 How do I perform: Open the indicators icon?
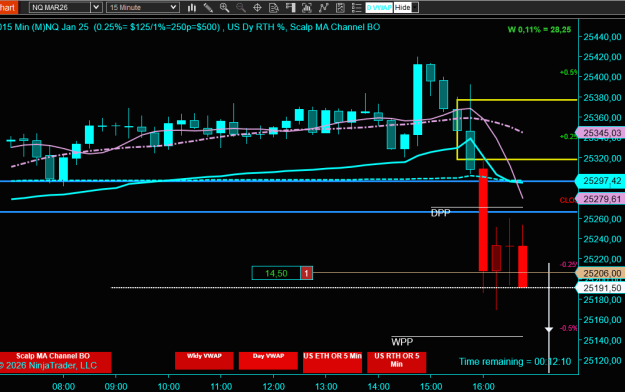(324, 7)
